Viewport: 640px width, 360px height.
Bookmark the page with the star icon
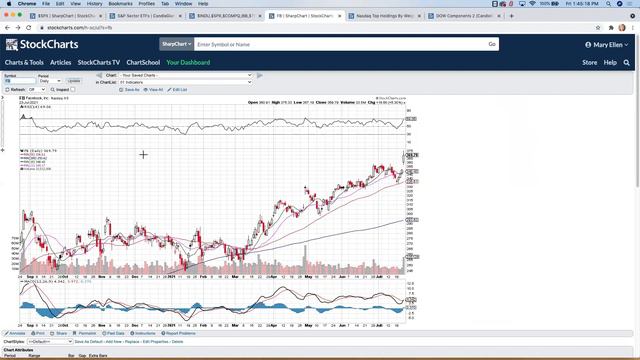(598, 28)
